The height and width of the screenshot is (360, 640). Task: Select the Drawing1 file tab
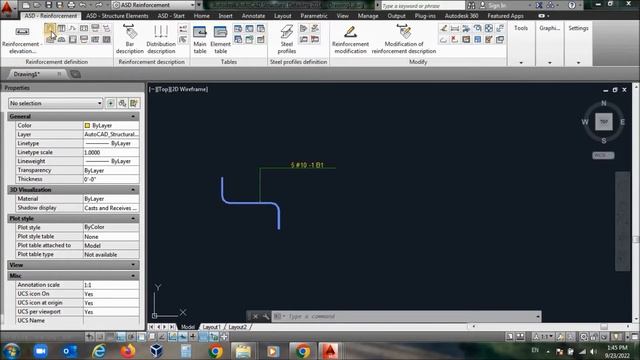click(x=37, y=74)
